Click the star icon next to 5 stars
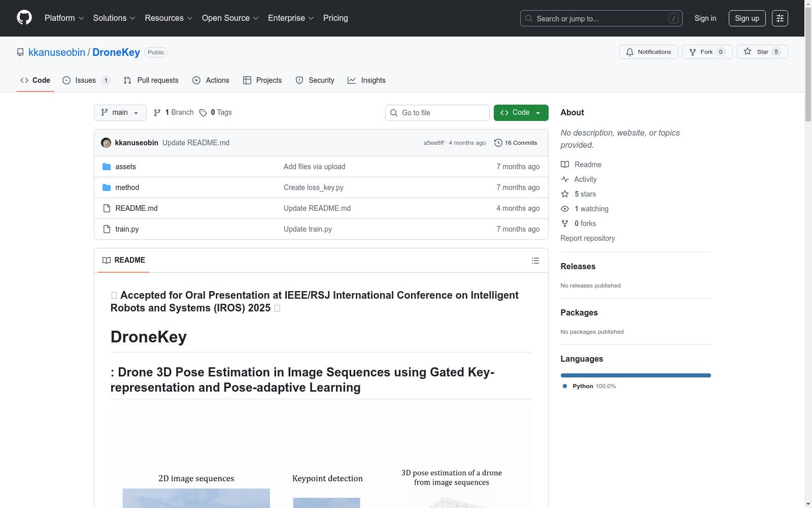The image size is (812, 508). click(565, 194)
